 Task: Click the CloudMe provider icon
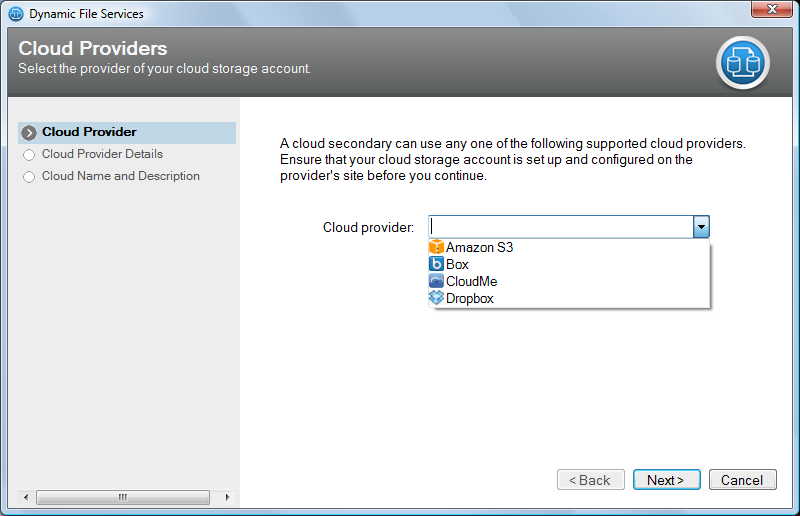pos(436,281)
